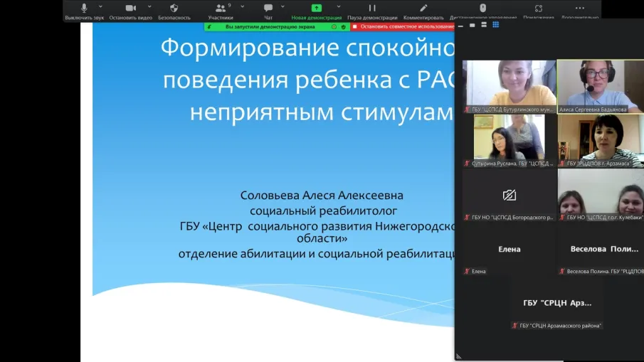Expand the arrow next to Участники

pos(243,7)
